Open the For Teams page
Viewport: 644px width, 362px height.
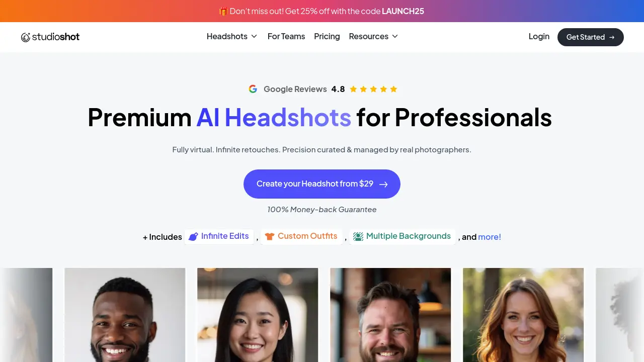click(286, 36)
